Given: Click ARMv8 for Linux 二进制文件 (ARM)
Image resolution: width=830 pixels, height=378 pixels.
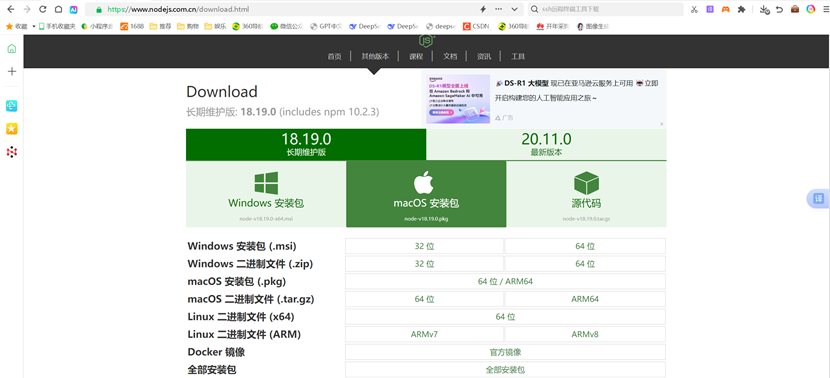Looking at the screenshot, I should [585, 335].
